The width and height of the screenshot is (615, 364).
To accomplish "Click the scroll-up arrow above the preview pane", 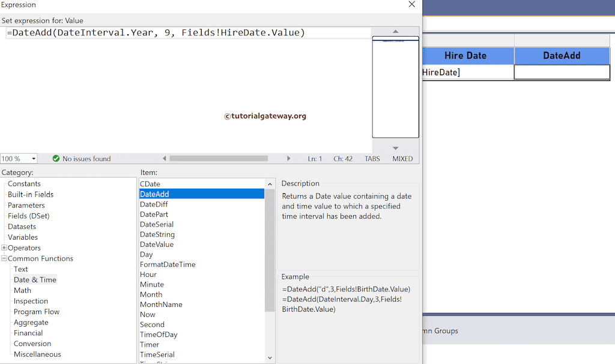I will tap(395, 31).
